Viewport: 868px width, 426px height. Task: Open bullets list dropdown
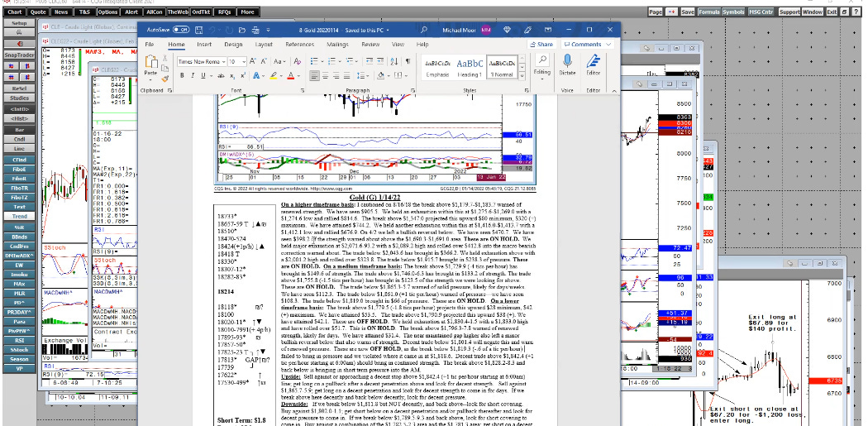(x=322, y=61)
